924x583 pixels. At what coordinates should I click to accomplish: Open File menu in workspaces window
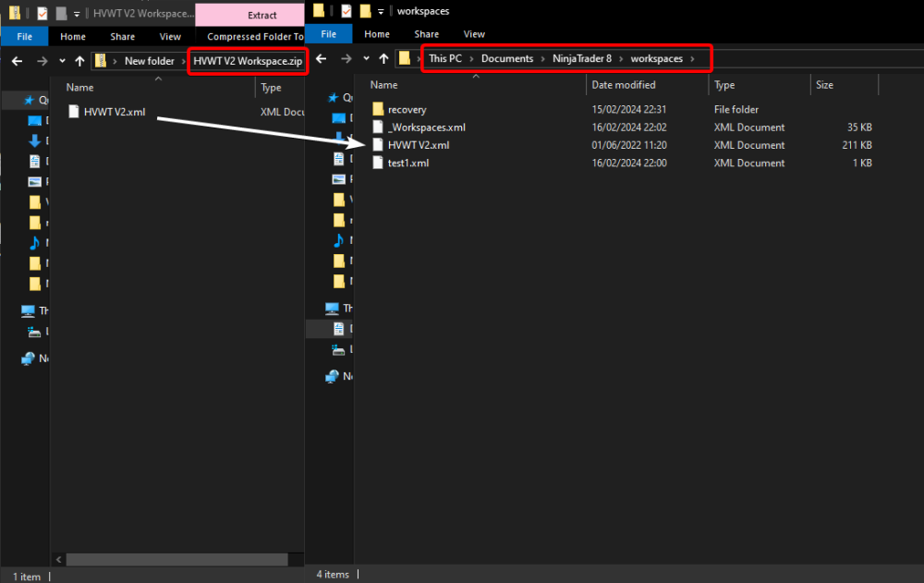click(x=328, y=34)
